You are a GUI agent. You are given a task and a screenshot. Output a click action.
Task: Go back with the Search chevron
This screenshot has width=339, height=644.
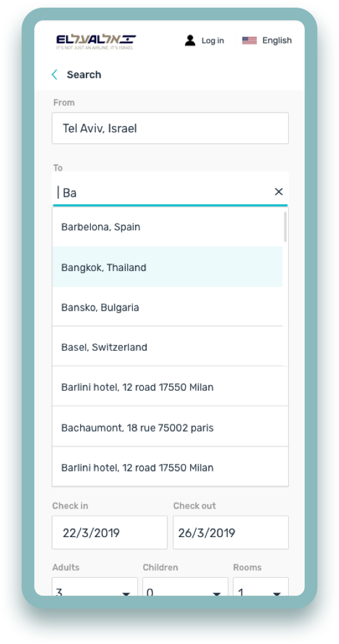(x=54, y=74)
